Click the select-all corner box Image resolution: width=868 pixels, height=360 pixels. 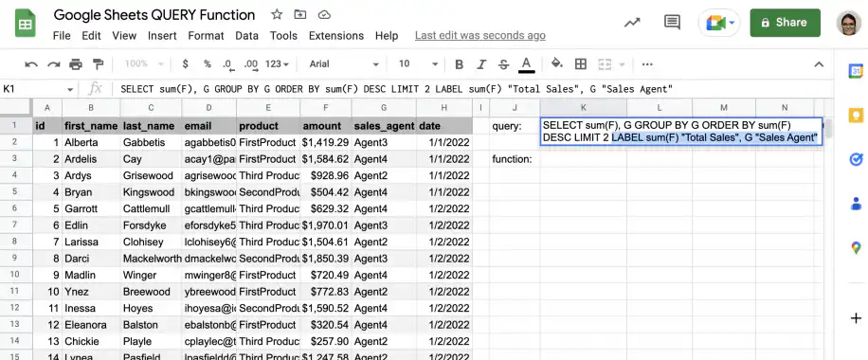[x=15, y=107]
